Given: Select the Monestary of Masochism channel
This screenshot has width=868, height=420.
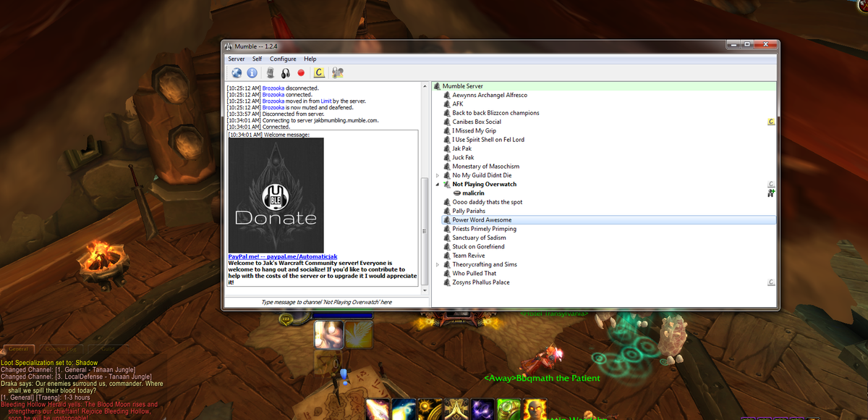Looking at the screenshot, I should (485, 167).
